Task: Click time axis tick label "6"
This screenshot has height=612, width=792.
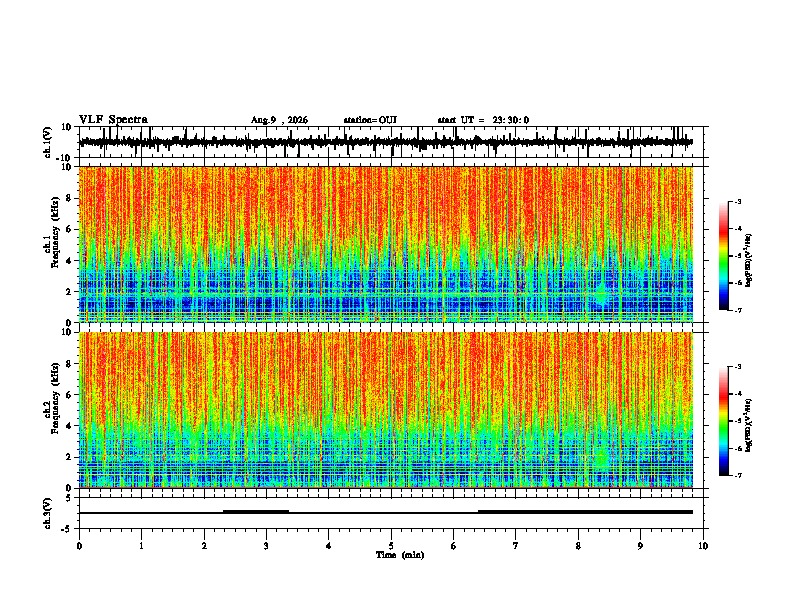Action: coord(454,546)
